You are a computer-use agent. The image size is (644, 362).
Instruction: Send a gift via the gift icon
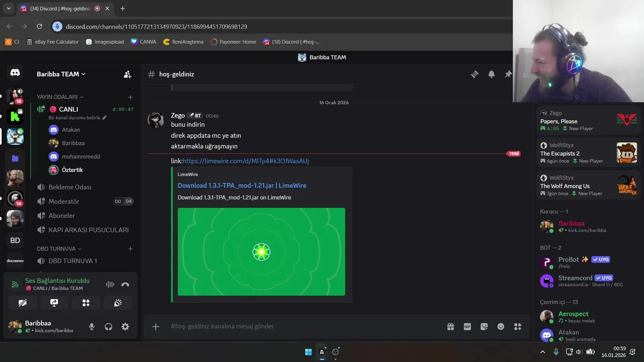[450, 326]
